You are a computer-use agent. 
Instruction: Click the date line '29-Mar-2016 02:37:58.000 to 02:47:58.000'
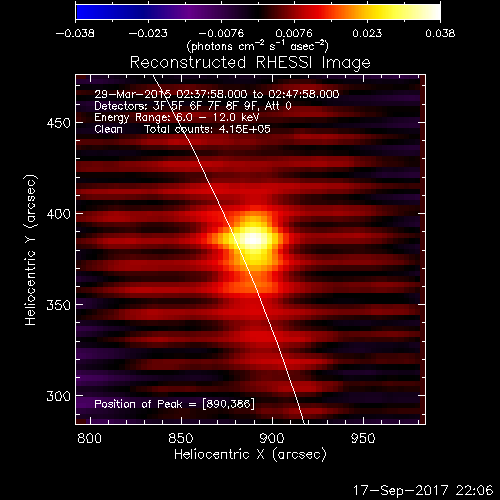(x=217, y=94)
